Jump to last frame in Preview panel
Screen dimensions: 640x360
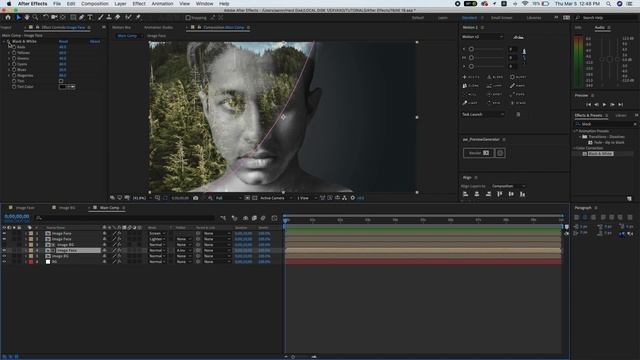[x=620, y=104]
